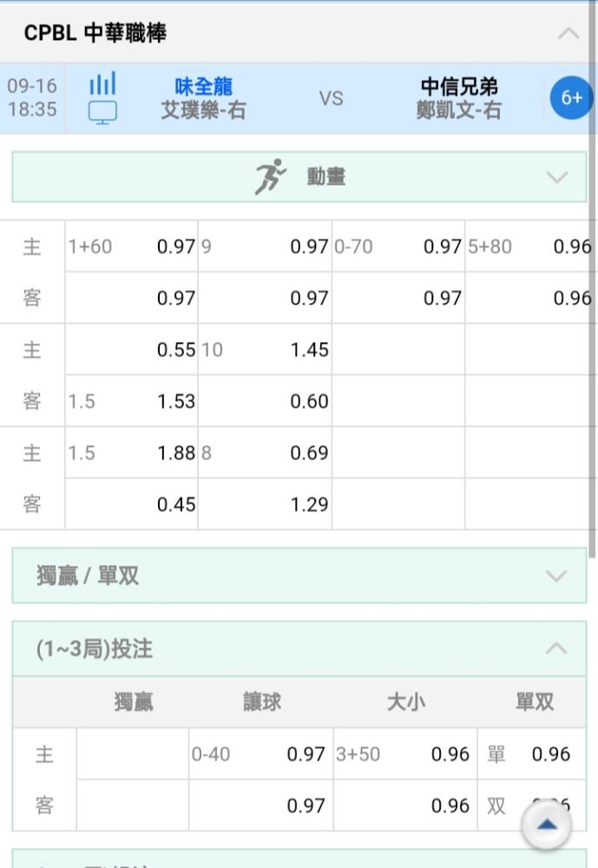Pick home total 8 odds 0.69
Screen dimensions: 598x868
tap(266, 453)
